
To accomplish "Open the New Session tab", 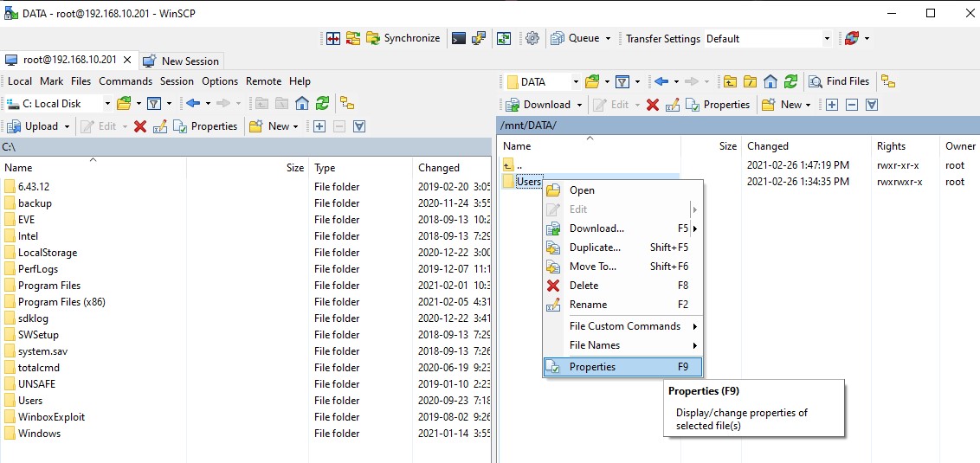I will (182, 61).
